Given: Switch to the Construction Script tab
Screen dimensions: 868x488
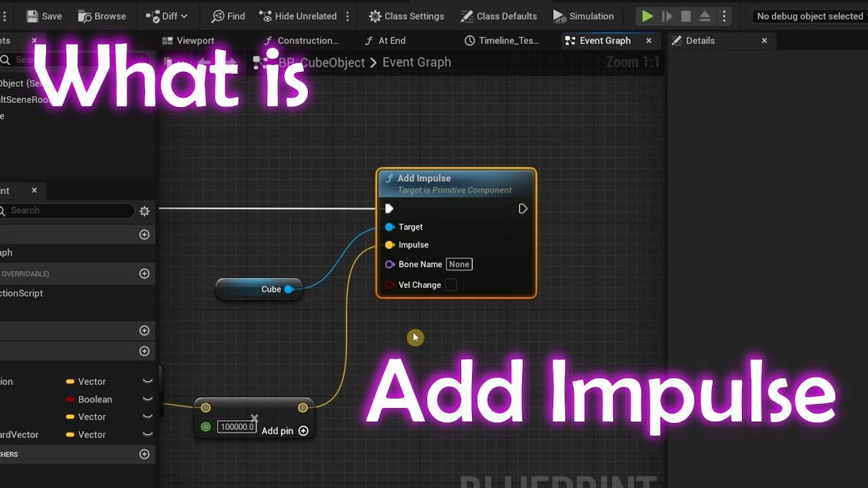Looking at the screenshot, I should (x=301, y=41).
